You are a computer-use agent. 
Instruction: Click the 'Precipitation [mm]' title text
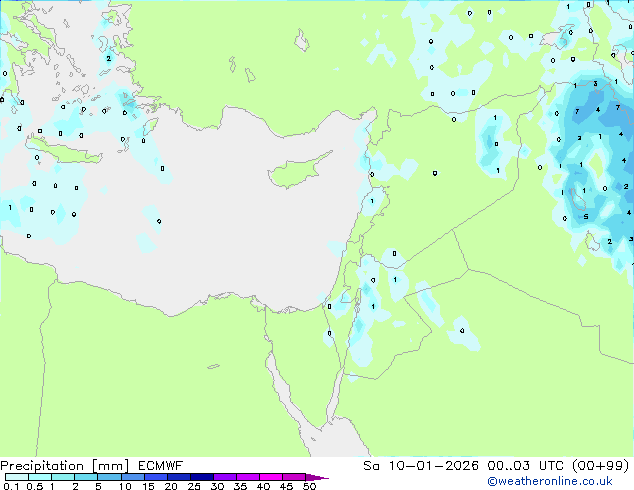(x=65, y=466)
